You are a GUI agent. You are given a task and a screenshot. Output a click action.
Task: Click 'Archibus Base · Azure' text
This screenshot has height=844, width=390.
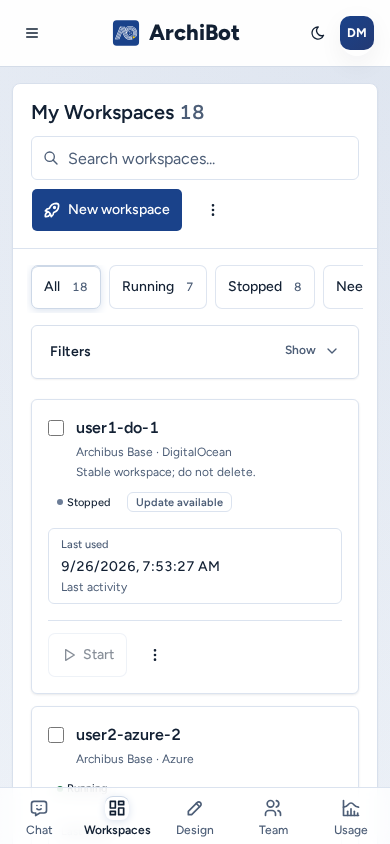[x=134, y=759]
